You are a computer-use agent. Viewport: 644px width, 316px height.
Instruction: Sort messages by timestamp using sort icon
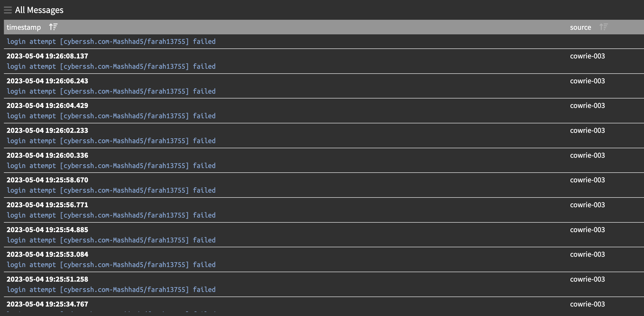pos(53,27)
